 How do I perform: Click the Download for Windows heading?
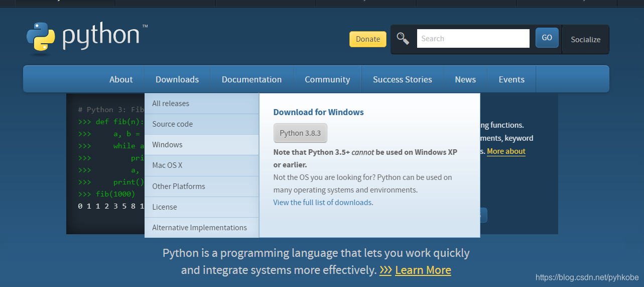(318, 112)
